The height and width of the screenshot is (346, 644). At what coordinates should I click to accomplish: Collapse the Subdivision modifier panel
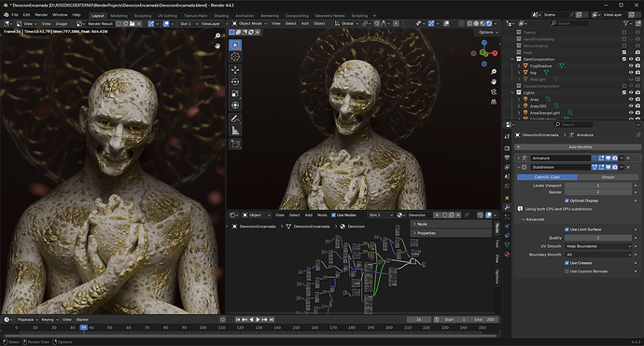coord(518,167)
